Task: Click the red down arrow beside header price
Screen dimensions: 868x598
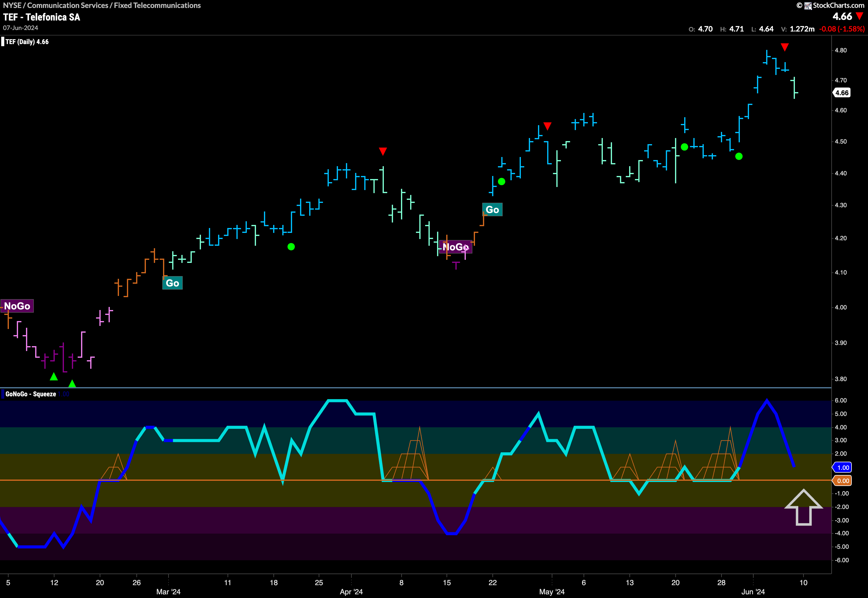Action: coord(860,16)
